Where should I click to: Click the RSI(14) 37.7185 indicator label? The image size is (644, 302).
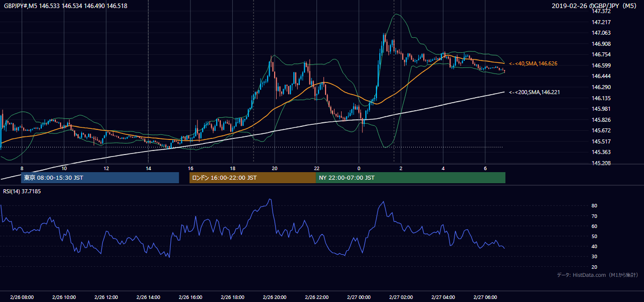(22, 191)
